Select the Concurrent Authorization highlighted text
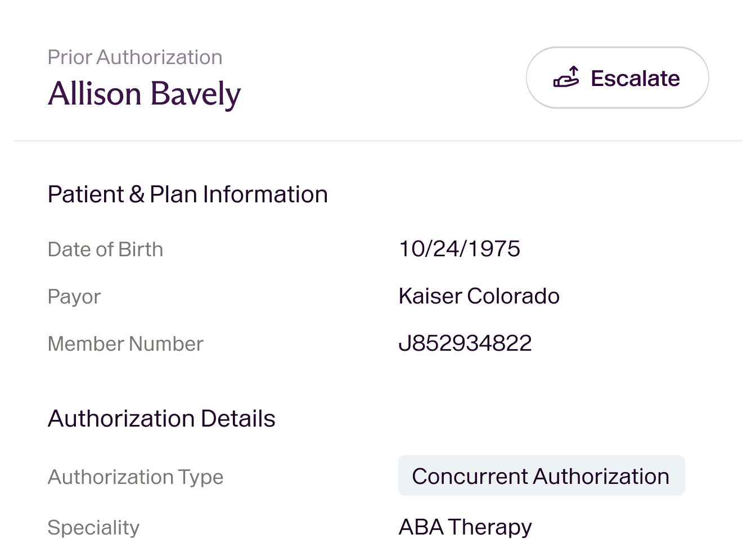This screenshot has width=756, height=539. click(540, 475)
